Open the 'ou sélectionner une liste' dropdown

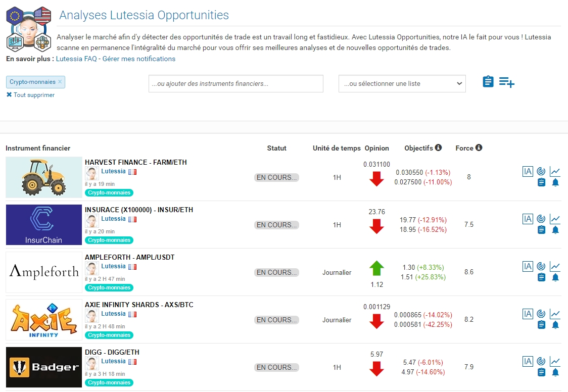pos(402,84)
